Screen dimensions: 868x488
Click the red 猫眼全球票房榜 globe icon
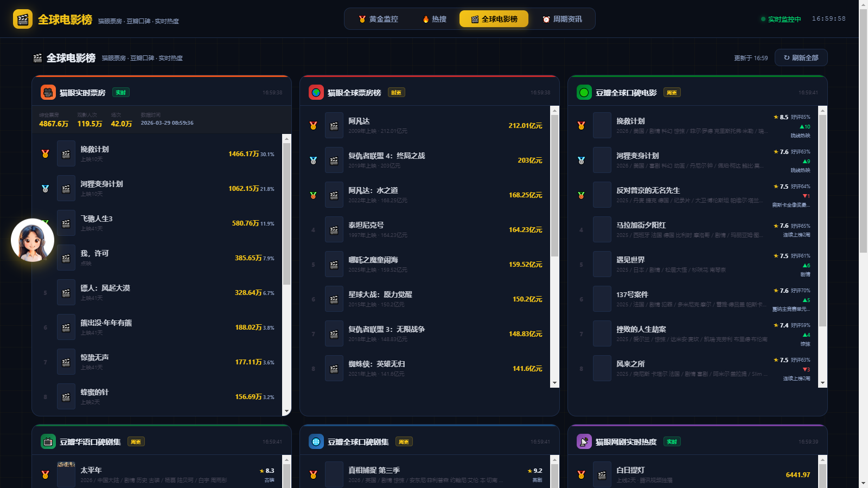click(316, 93)
